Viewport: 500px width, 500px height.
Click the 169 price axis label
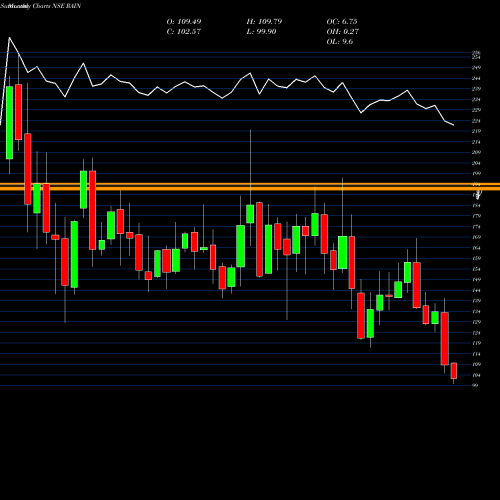point(476,237)
